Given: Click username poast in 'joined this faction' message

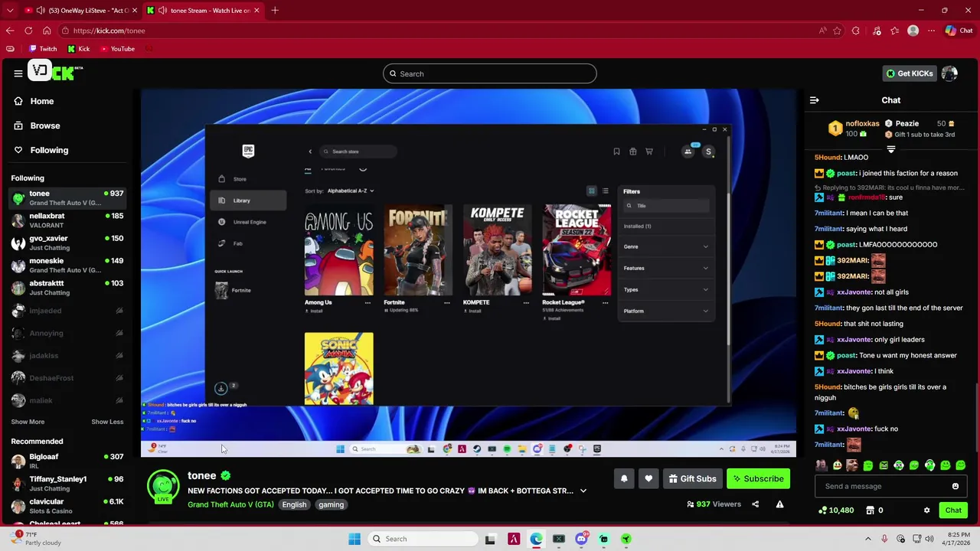Looking at the screenshot, I should (x=846, y=173).
